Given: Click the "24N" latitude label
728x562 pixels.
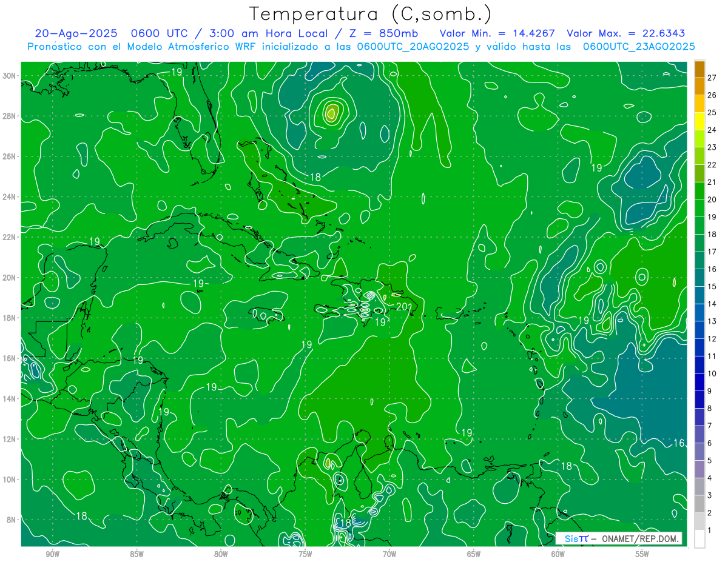Looking at the screenshot, I should (x=10, y=197).
